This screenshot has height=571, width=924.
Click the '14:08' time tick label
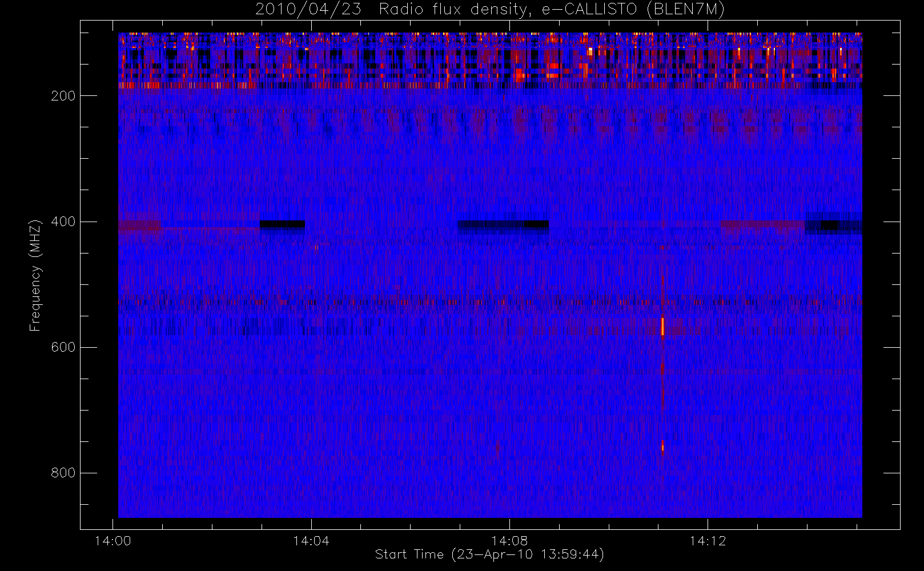point(509,541)
